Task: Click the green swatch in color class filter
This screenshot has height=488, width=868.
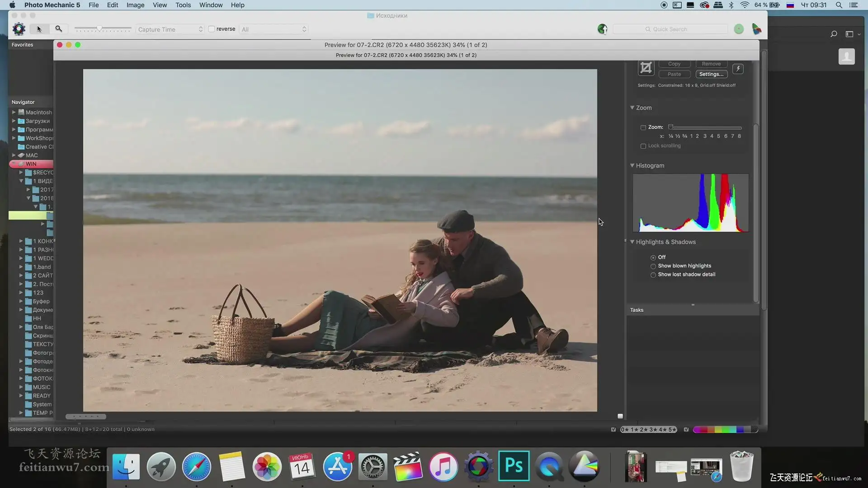Action: tap(726, 430)
